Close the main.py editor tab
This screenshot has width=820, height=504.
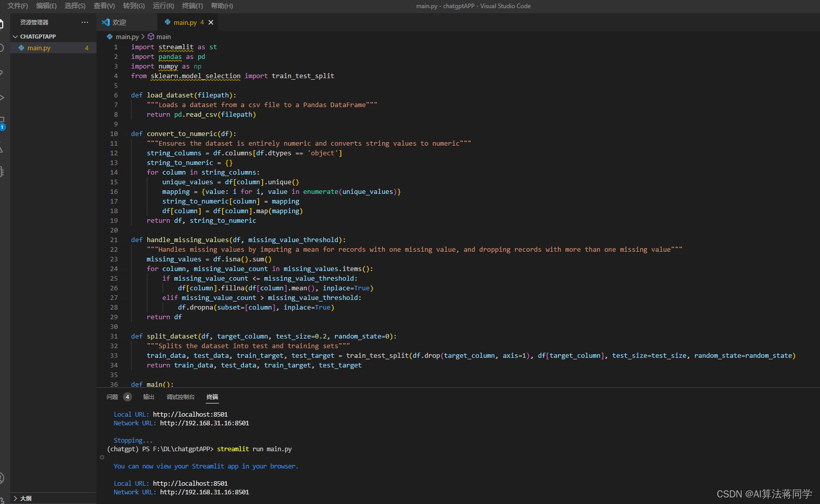[211, 22]
